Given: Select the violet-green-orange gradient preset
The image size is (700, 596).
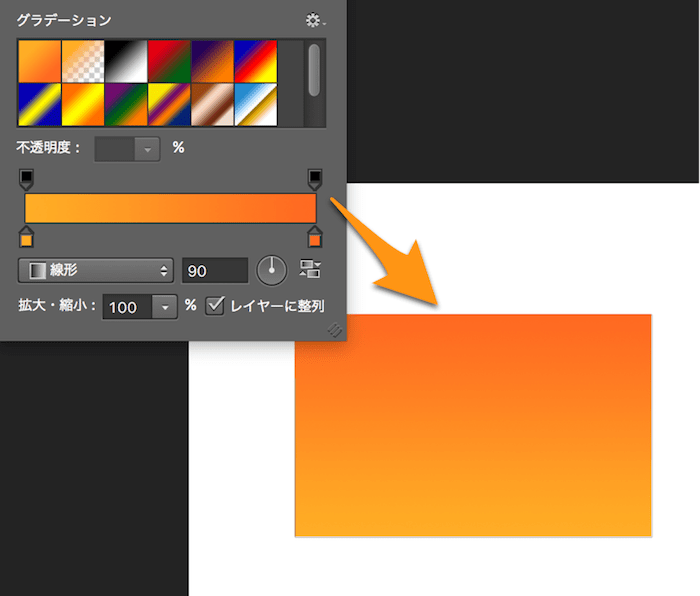Looking at the screenshot, I should pos(126,104).
